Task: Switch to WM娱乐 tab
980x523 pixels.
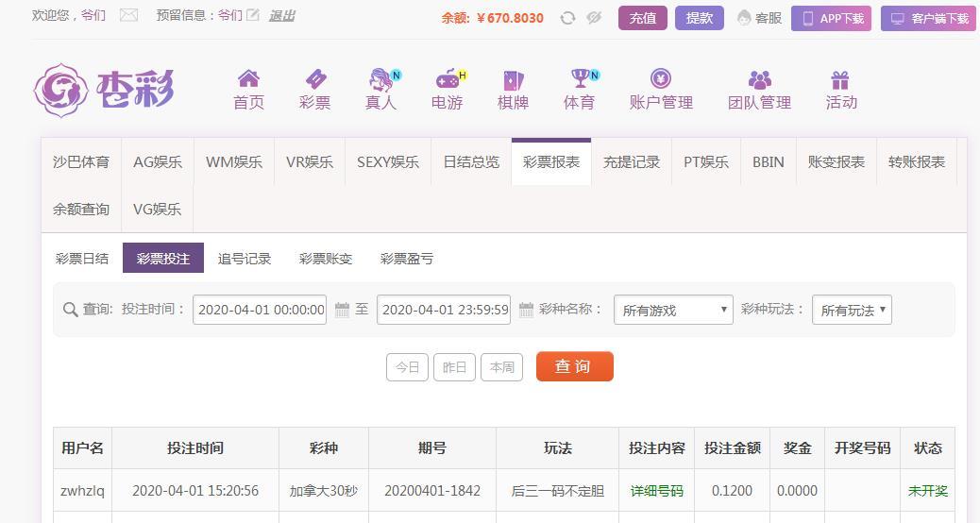Action: (x=234, y=161)
